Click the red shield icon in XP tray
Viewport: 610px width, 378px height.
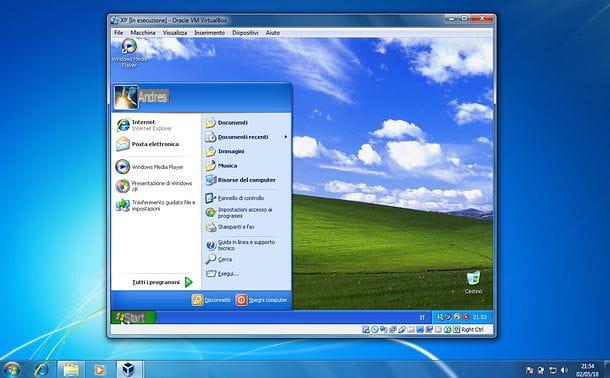click(x=466, y=317)
